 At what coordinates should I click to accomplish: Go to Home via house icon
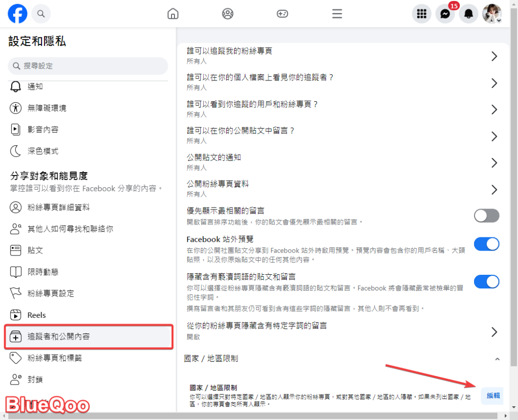[173, 14]
